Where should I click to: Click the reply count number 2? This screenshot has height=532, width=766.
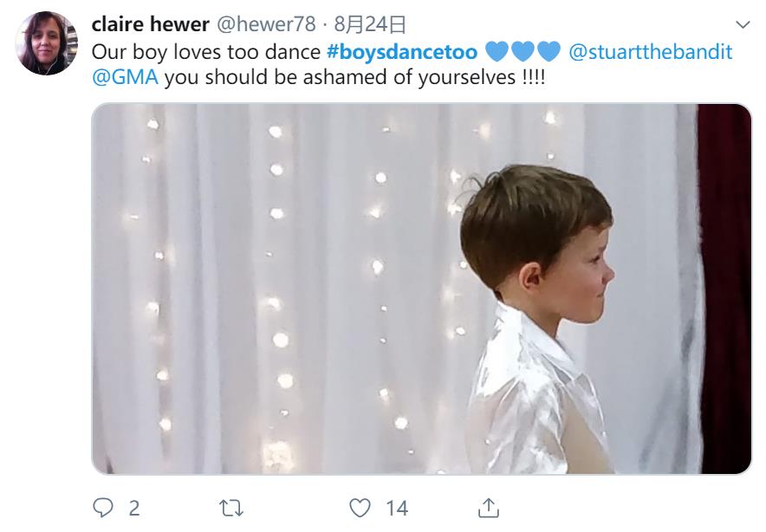134,509
